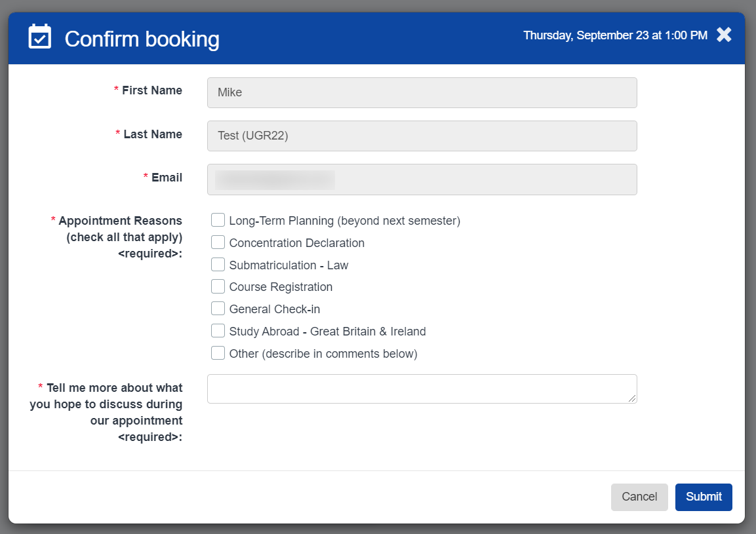Focus the discussion details text area
The height and width of the screenshot is (534, 756).
[422, 389]
